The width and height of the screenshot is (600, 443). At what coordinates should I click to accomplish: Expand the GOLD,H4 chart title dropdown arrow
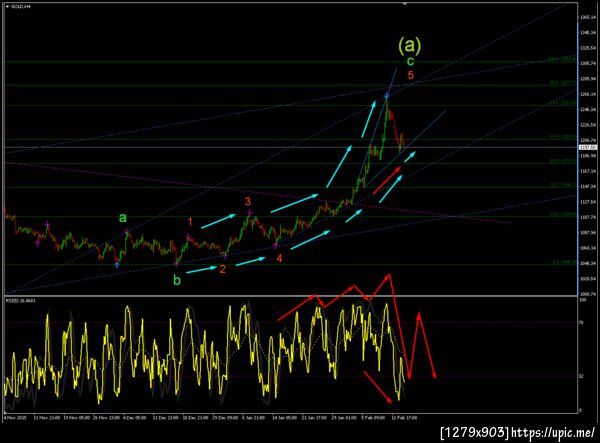[x=7, y=7]
